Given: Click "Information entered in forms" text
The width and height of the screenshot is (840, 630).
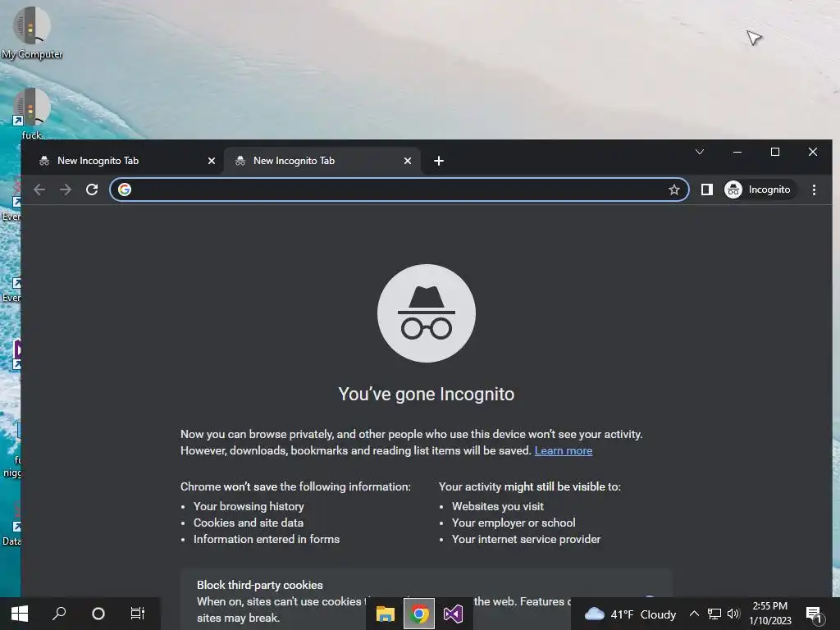Looking at the screenshot, I should (x=267, y=540).
